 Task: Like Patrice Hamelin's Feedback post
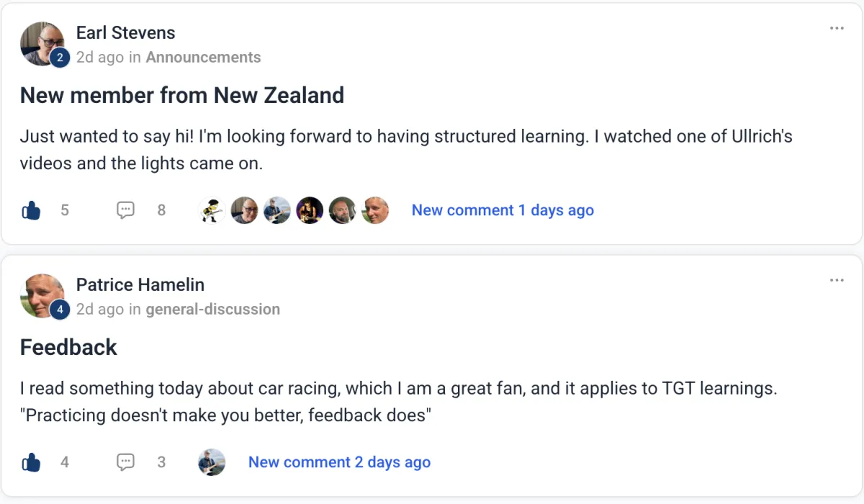(x=31, y=463)
